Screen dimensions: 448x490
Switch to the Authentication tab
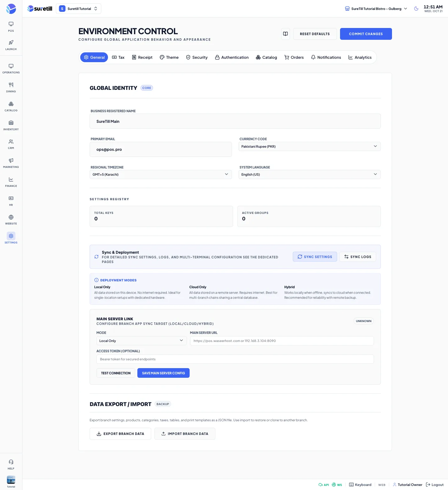(x=232, y=57)
